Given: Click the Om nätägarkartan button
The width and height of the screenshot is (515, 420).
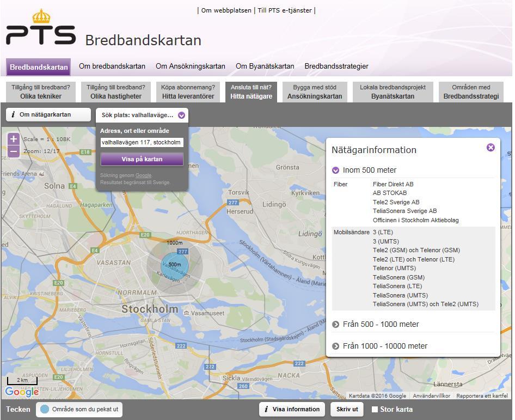Looking at the screenshot, I should (x=48, y=114).
